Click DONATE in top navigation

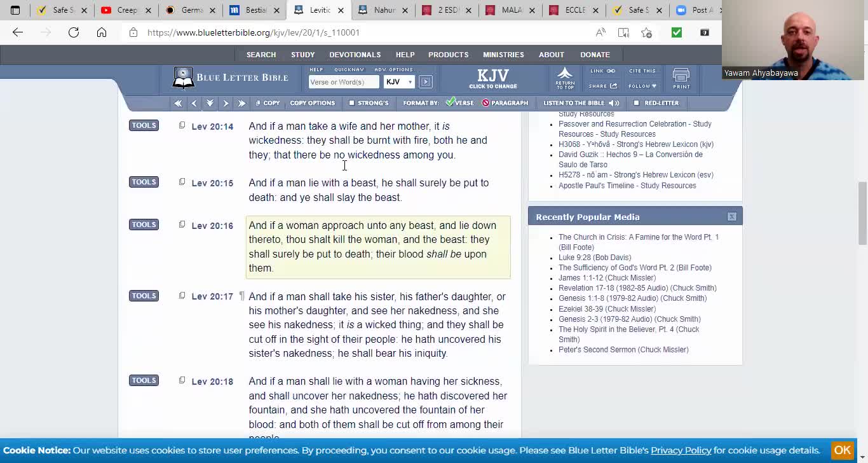tap(595, 55)
